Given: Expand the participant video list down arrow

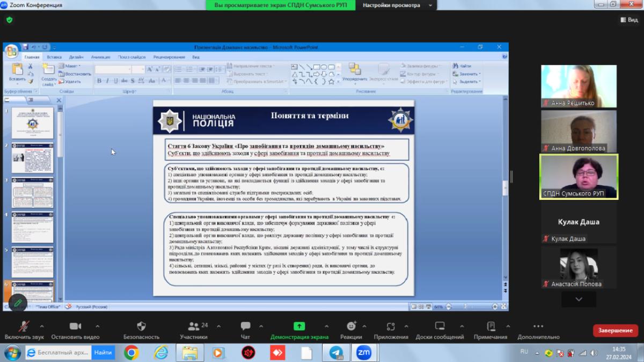Looking at the screenshot, I should pos(579,299).
